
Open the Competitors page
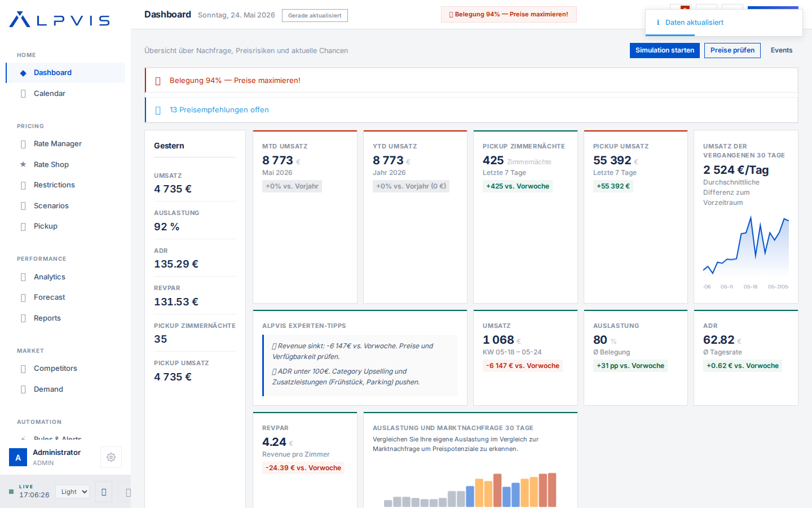coord(66,369)
